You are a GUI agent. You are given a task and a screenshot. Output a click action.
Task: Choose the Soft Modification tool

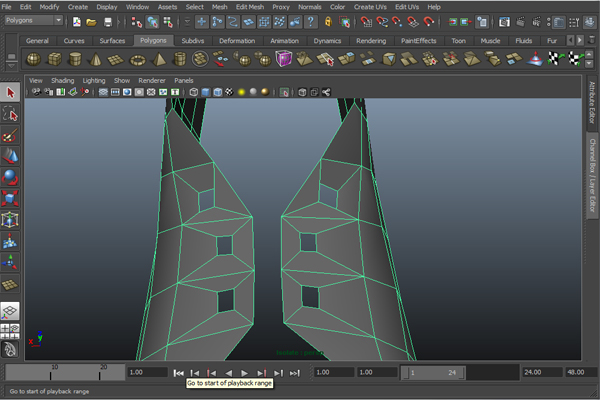tap(10, 241)
